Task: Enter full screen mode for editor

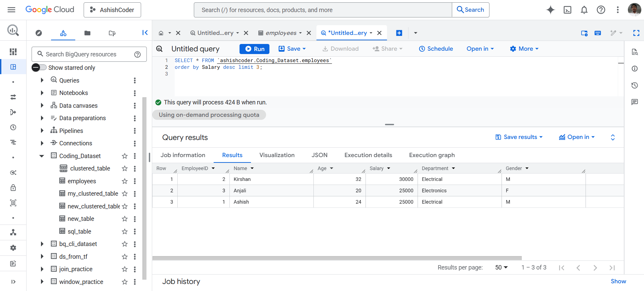Action: 636,33
